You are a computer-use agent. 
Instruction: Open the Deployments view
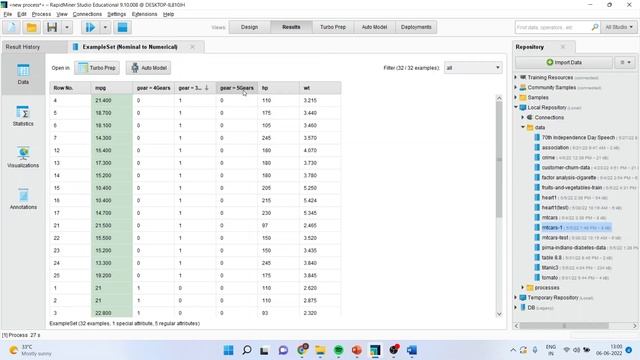pos(416,27)
